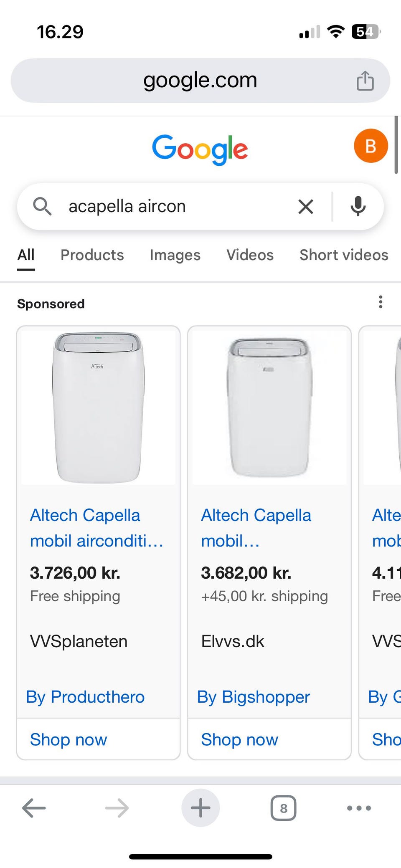Open a new tab with plus button
The image size is (401, 868).
[200, 808]
